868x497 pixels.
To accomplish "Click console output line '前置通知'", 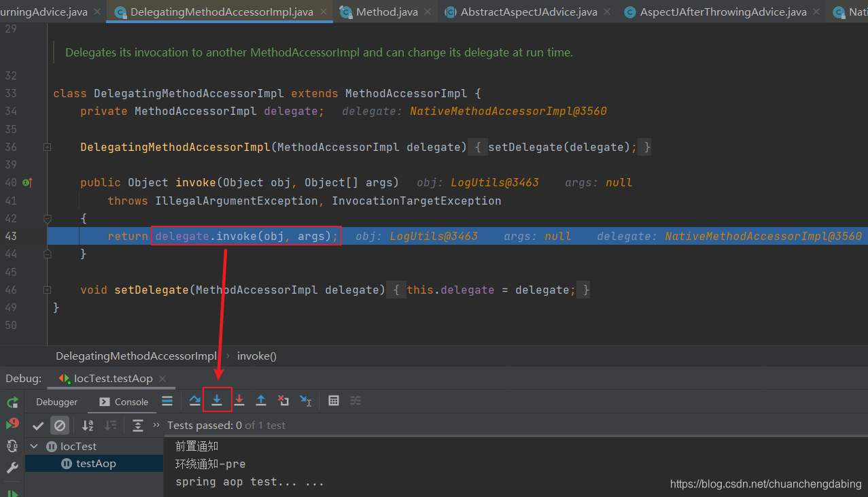I will 196,446.
